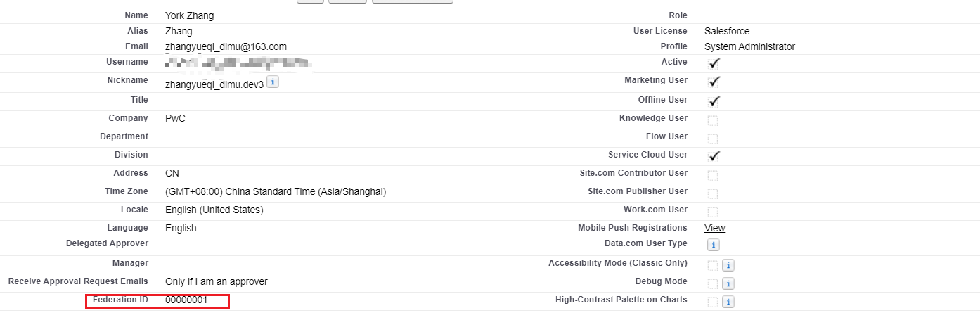Enable the Accessibility Mode checkbox
The height and width of the screenshot is (313, 980).
(x=713, y=265)
